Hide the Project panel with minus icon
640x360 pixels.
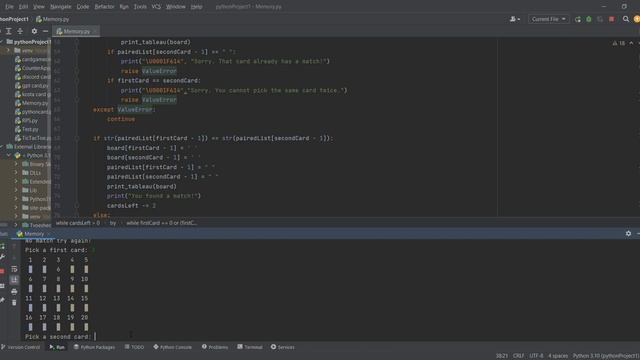tap(45, 31)
